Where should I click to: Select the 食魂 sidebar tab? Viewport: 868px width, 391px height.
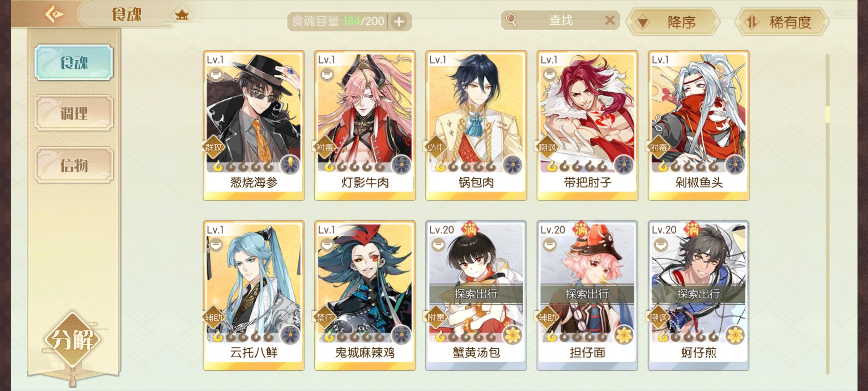pyautogui.click(x=74, y=62)
